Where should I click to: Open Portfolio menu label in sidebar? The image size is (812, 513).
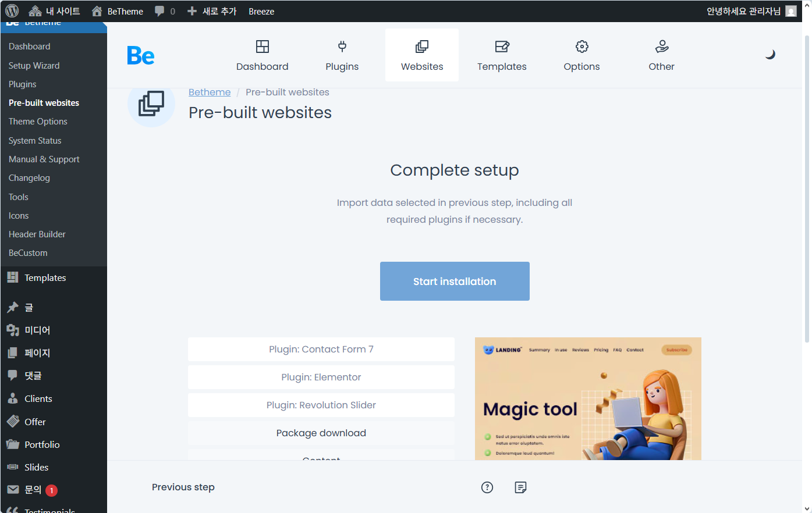(x=42, y=444)
